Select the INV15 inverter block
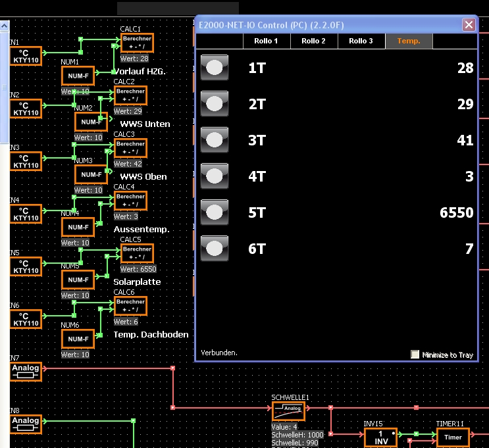This screenshot has width=489, height=448. (381, 437)
